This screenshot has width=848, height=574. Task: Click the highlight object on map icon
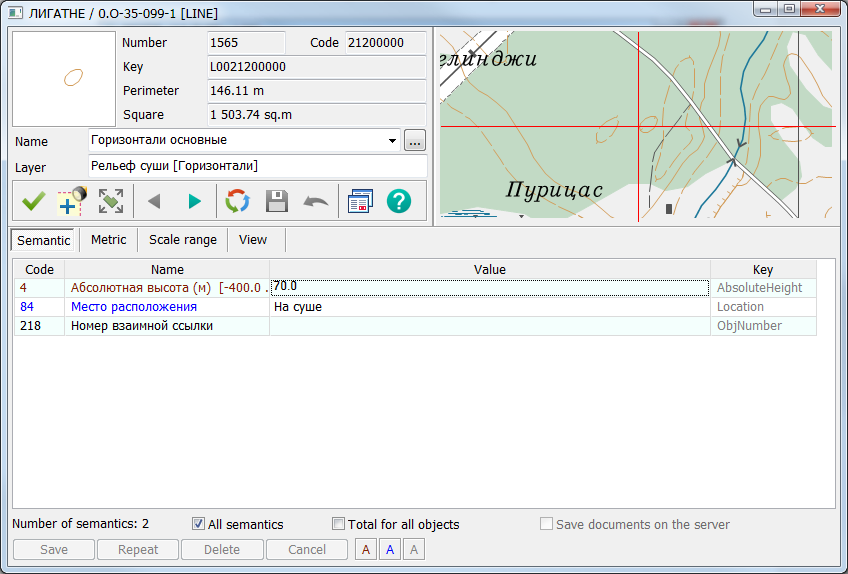[72, 201]
